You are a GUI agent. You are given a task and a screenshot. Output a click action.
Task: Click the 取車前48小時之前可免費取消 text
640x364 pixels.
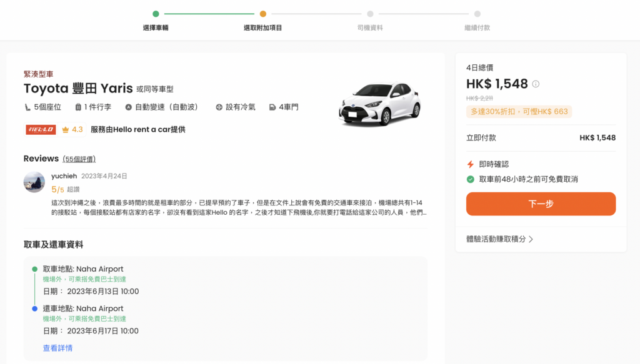coord(528,179)
